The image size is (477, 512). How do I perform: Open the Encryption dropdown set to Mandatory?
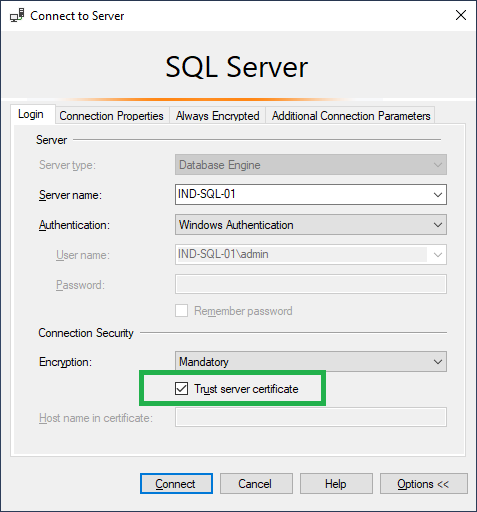[x=311, y=362]
